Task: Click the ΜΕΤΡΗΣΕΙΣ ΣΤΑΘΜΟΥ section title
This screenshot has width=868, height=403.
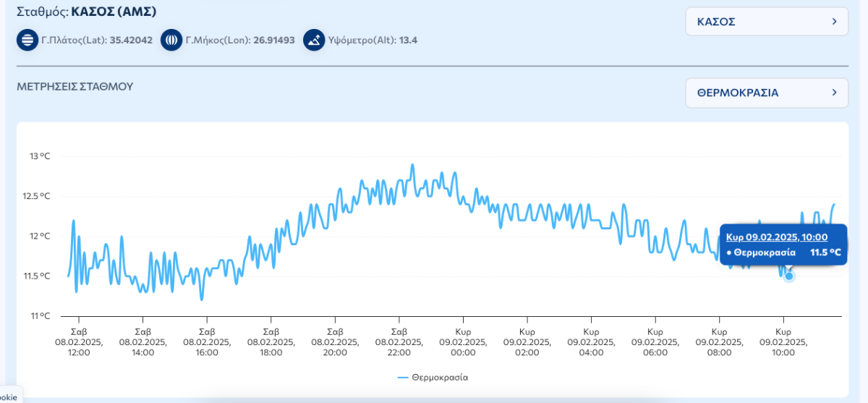Action: [x=75, y=87]
